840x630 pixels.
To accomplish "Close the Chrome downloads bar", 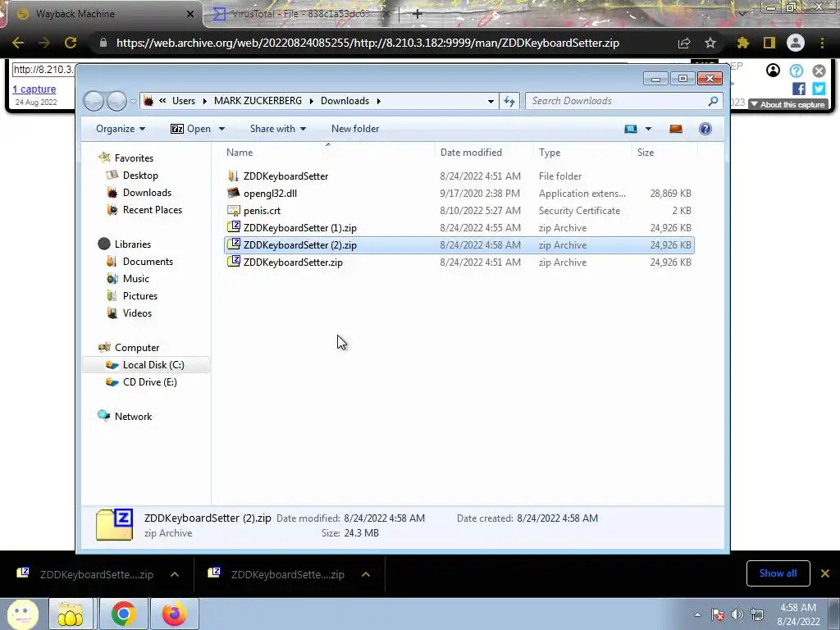I will coord(825,573).
